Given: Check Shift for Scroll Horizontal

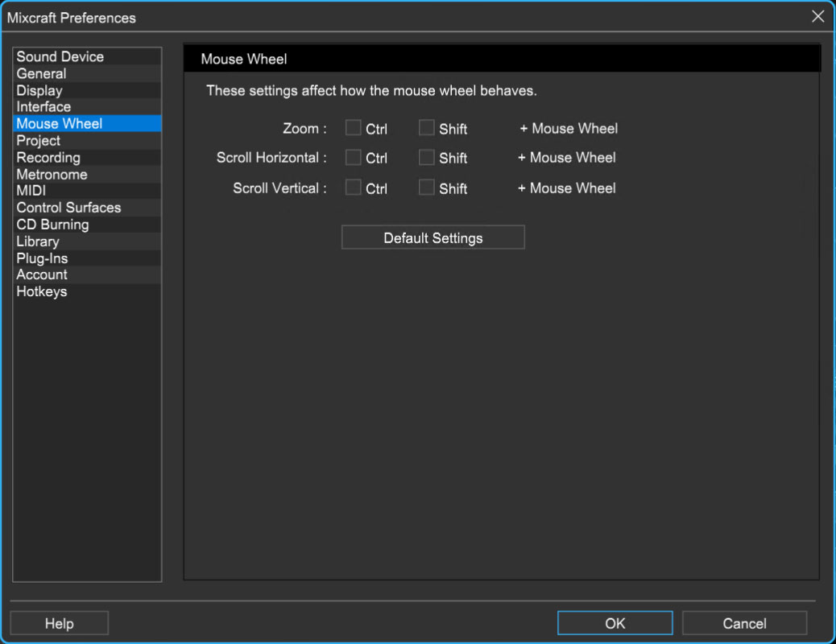Looking at the screenshot, I should pos(427,157).
